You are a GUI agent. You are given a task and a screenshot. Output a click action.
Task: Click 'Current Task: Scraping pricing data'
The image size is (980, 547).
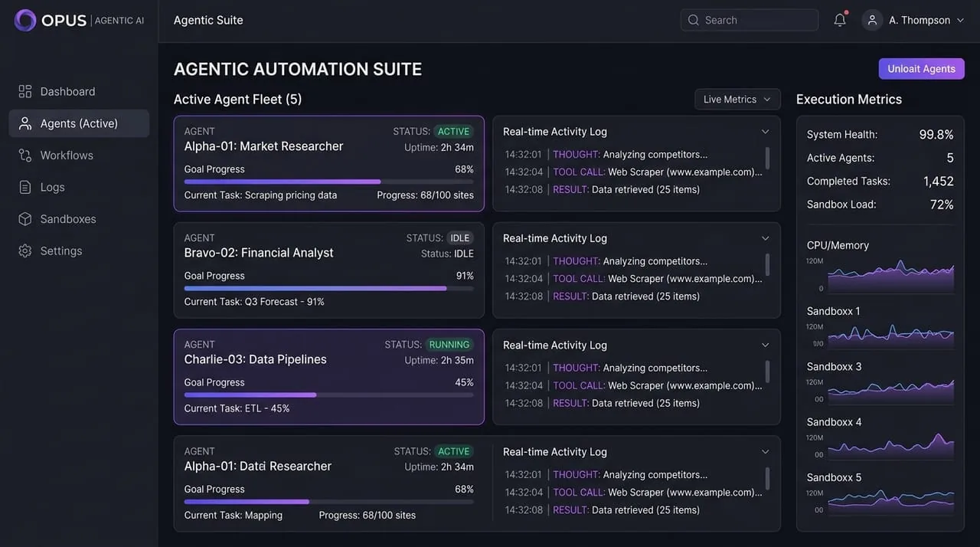pyautogui.click(x=260, y=195)
